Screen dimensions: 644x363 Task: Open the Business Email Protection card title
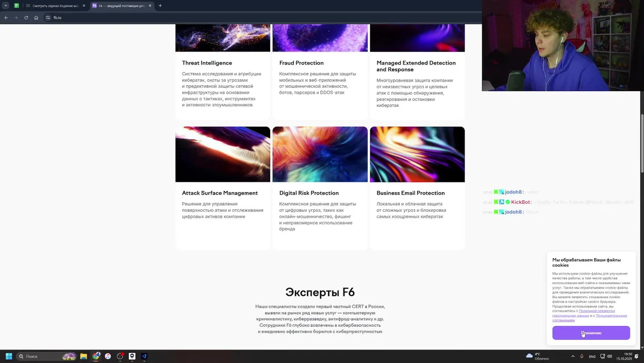pyautogui.click(x=411, y=193)
